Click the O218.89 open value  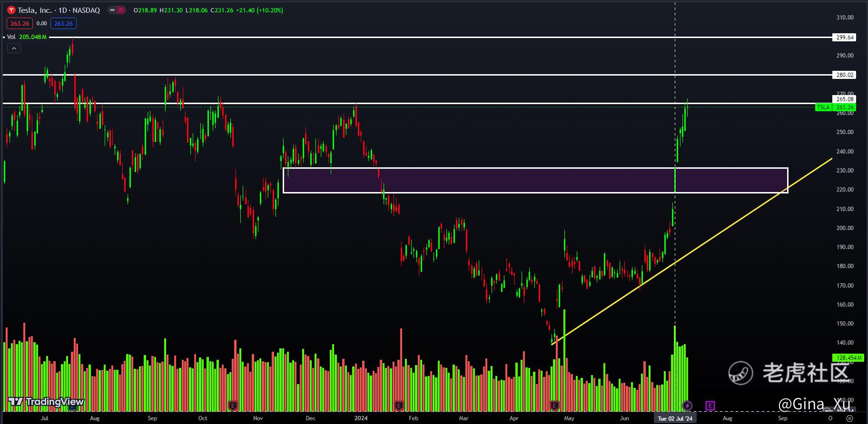click(145, 10)
